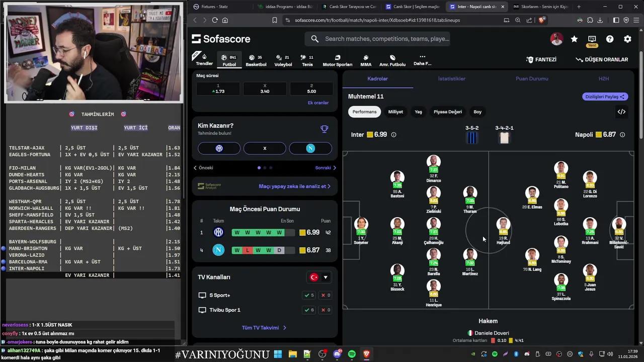Image resolution: width=644 pixels, height=362 pixels.
Task: Select the Milliyet filter chip
Action: pyautogui.click(x=395, y=112)
